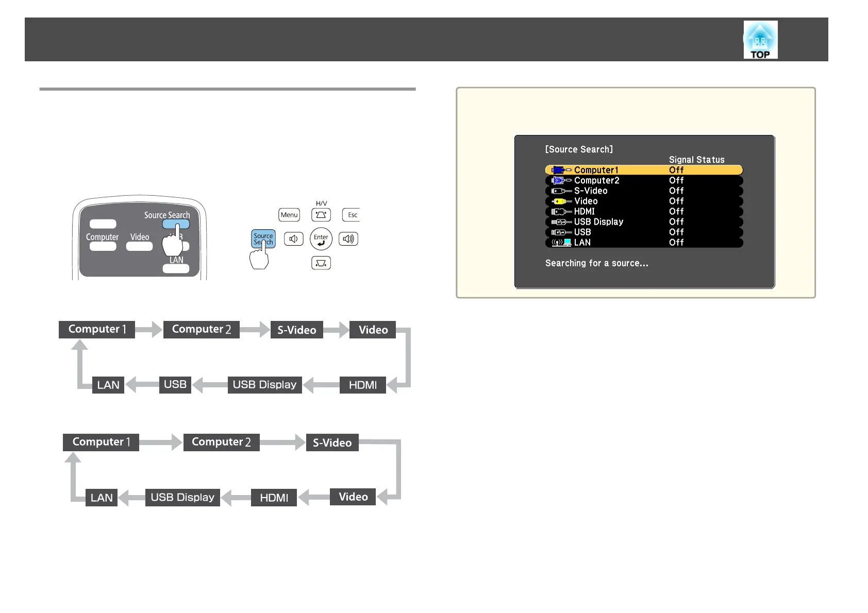
Task: Click Video box in diagram without USB
Action: (353, 497)
